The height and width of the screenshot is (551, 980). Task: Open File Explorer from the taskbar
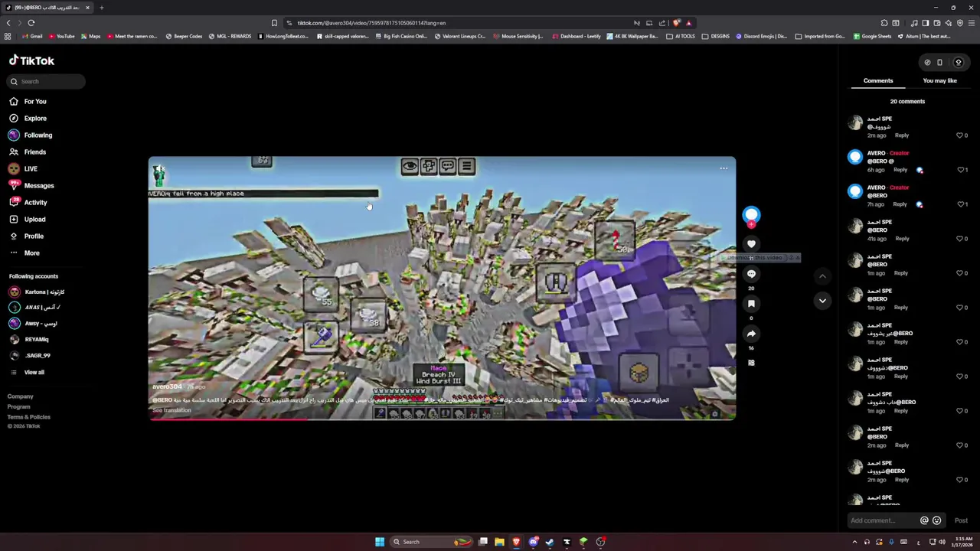pyautogui.click(x=499, y=542)
